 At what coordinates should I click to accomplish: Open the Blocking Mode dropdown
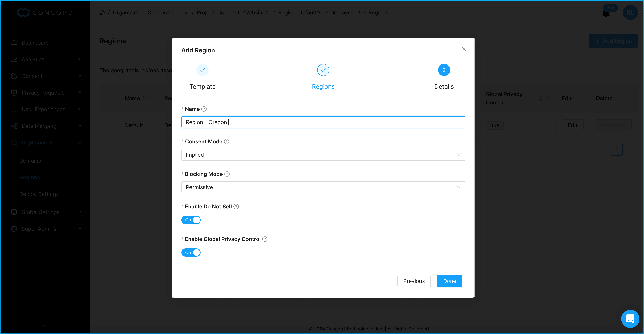pos(323,187)
